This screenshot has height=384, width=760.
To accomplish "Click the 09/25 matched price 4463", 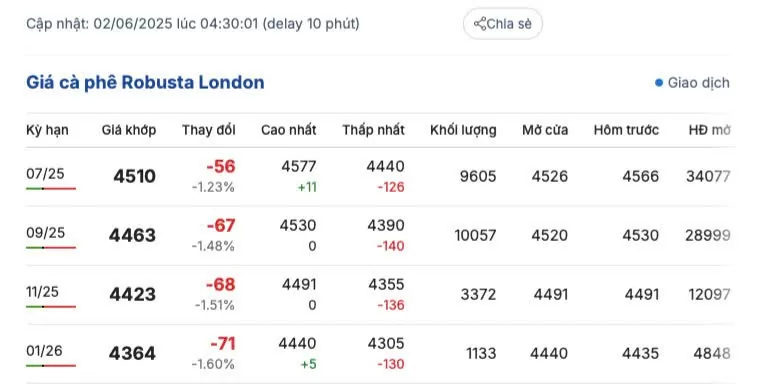I will coord(132,235).
